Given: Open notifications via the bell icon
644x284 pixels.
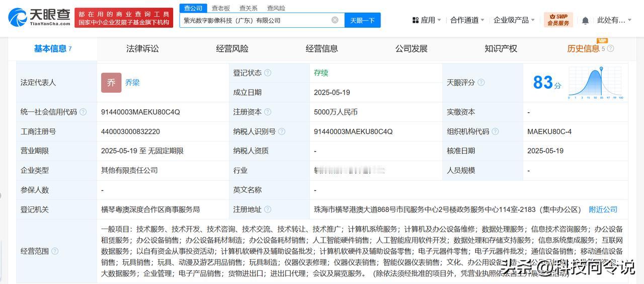Looking at the screenshot, I should pos(585,20).
